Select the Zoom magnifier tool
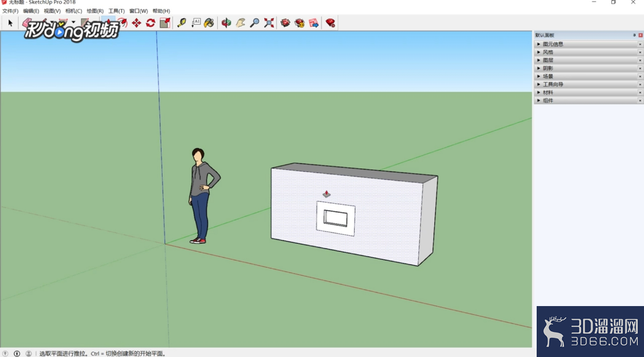The width and height of the screenshot is (644, 357). 255,23
